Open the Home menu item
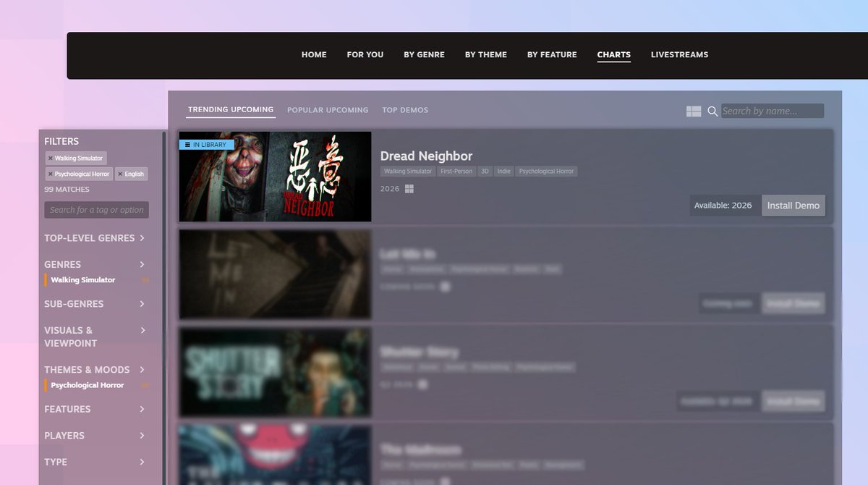The height and width of the screenshot is (485, 868). [314, 55]
